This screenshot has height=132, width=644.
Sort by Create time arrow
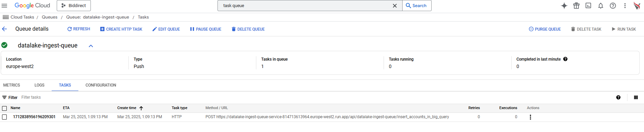(x=141, y=108)
